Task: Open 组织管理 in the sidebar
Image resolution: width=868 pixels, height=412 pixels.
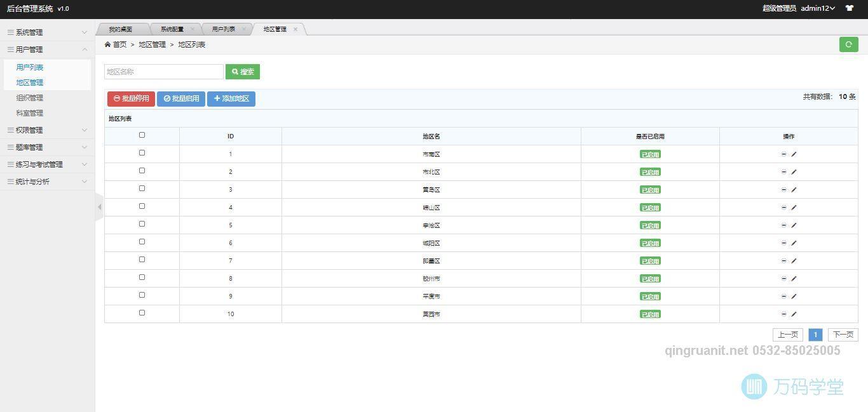Action: point(30,98)
